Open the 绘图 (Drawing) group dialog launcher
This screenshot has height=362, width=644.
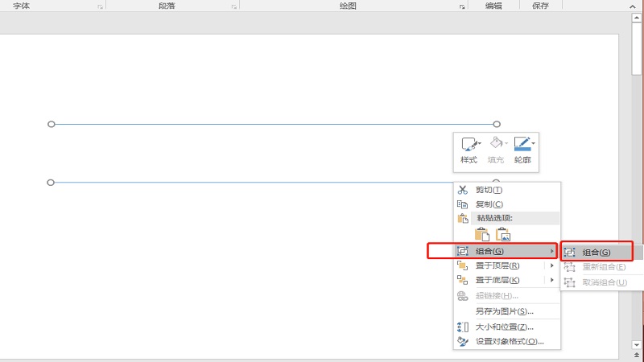tap(462, 6)
